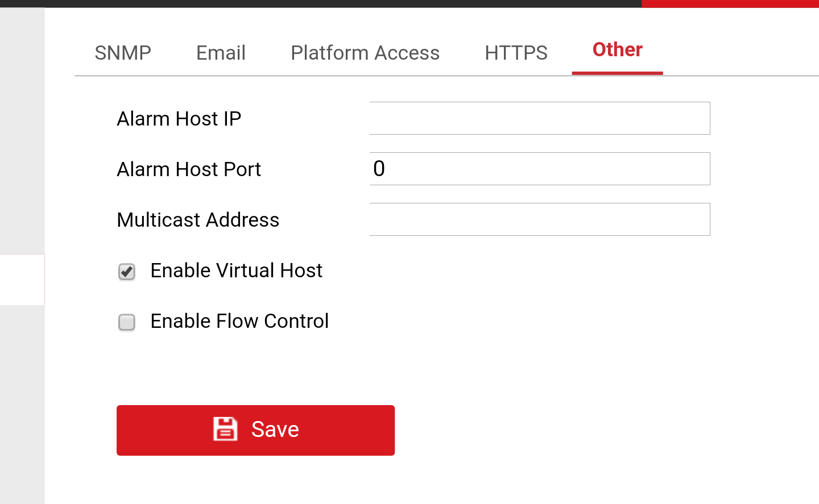The height and width of the screenshot is (504, 819).
Task: Select the HTTPS tab
Action: pos(516,53)
